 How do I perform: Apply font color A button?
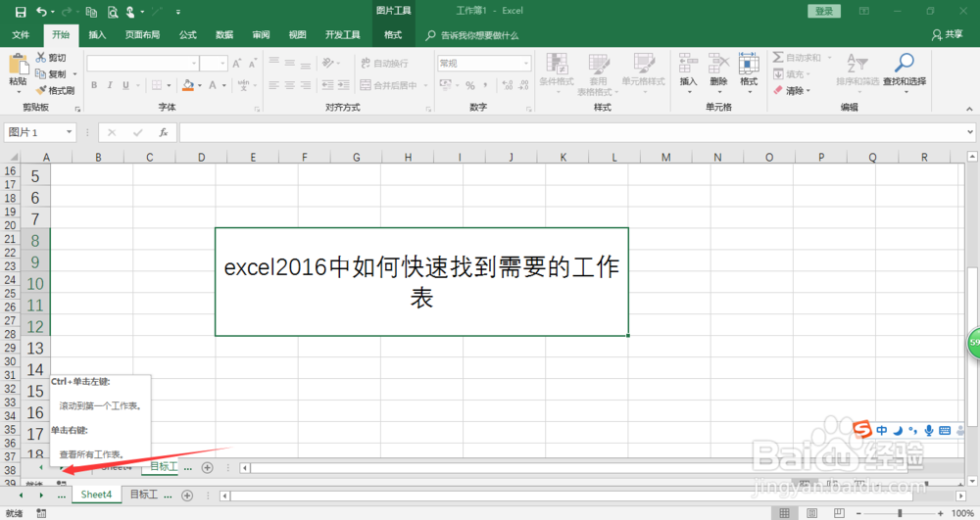point(213,85)
